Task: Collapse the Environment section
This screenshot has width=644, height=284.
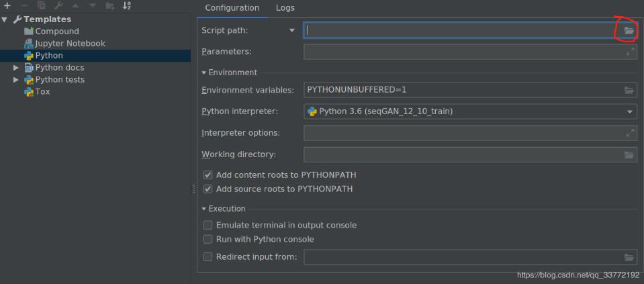Action: point(204,73)
